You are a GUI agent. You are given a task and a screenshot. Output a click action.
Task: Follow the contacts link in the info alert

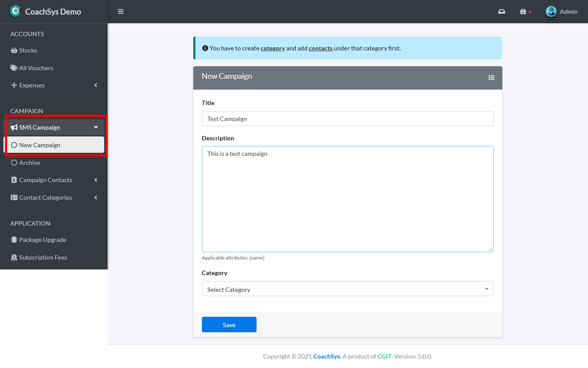[320, 48]
